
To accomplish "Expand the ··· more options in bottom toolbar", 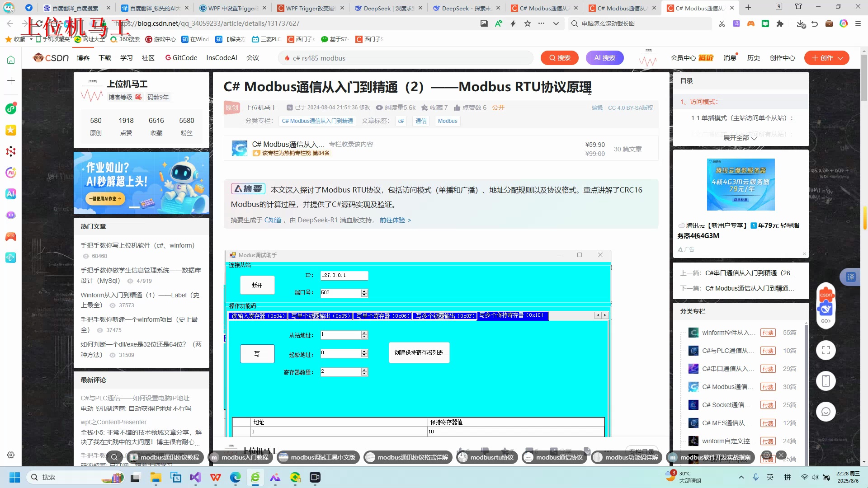I will click(x=608, y=451).
